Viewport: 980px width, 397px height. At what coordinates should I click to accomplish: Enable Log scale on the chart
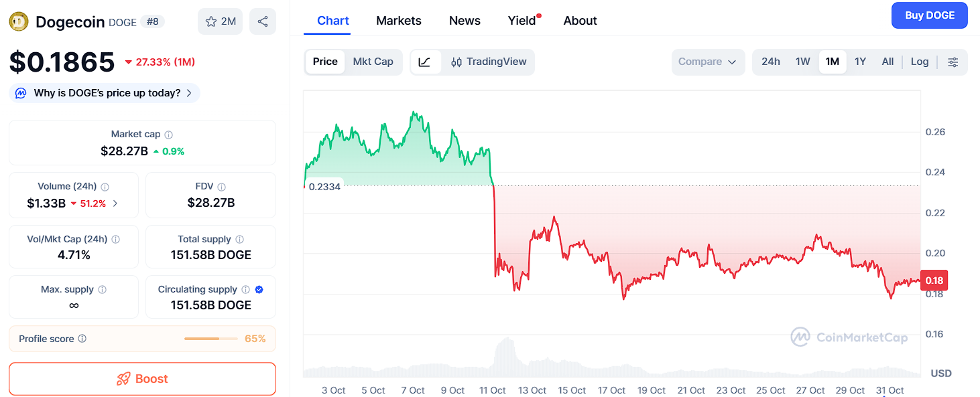pos(920,61)
